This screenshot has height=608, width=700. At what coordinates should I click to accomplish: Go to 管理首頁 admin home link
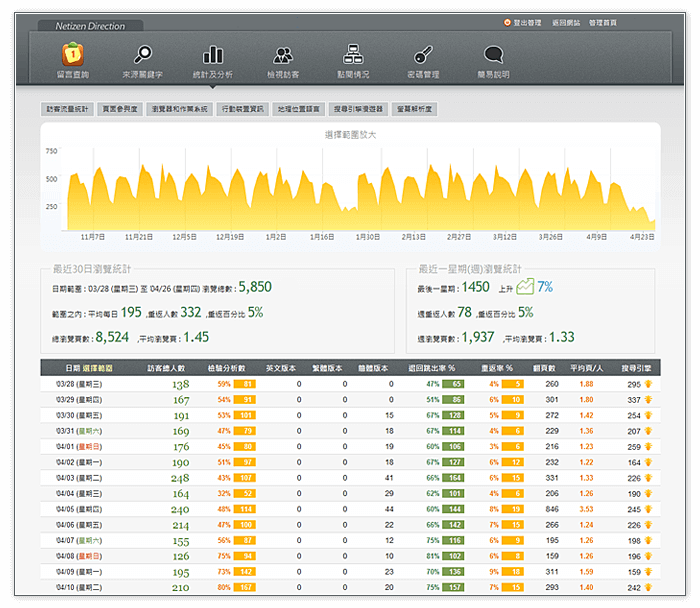603,22
